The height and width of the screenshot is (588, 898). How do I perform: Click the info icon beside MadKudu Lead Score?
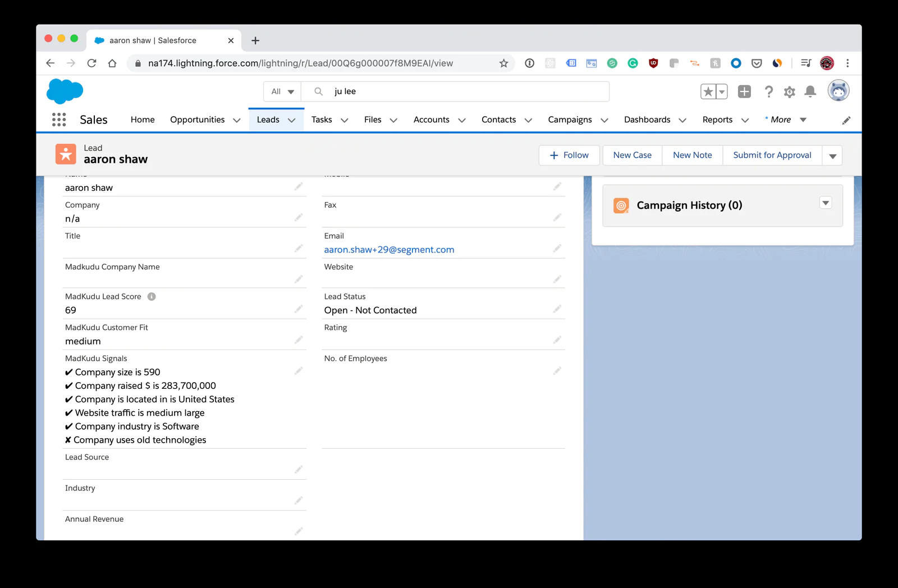pyautogui.click(x=151, y=296)
